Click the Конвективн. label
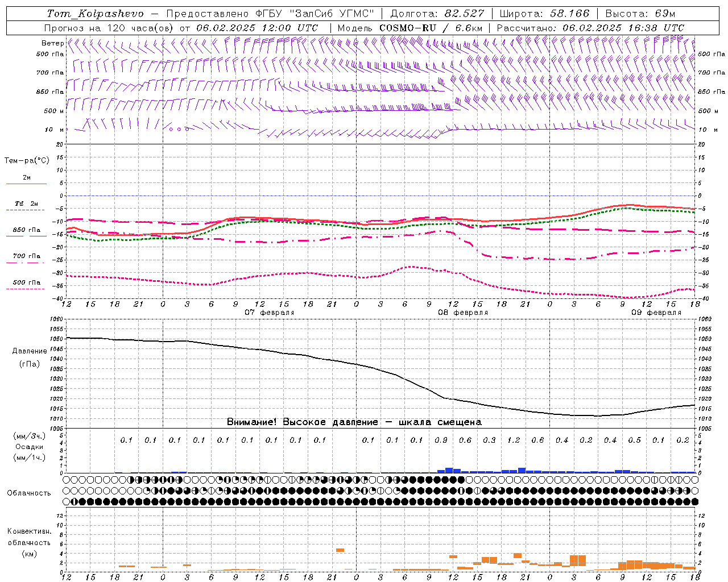 tap(29, 531)
